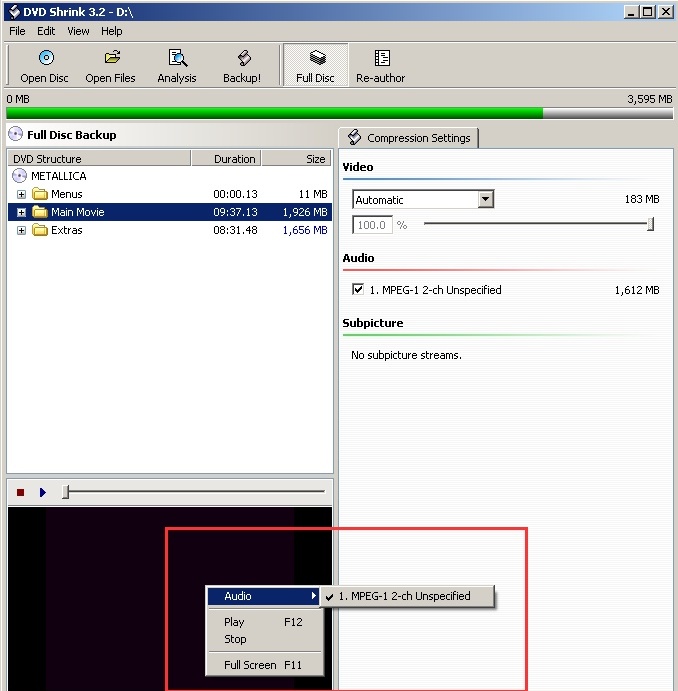678x691 pixels.
Task: Open the Automatic video compression dropdown
Action: pyautogui.click(x=485, y=199)
